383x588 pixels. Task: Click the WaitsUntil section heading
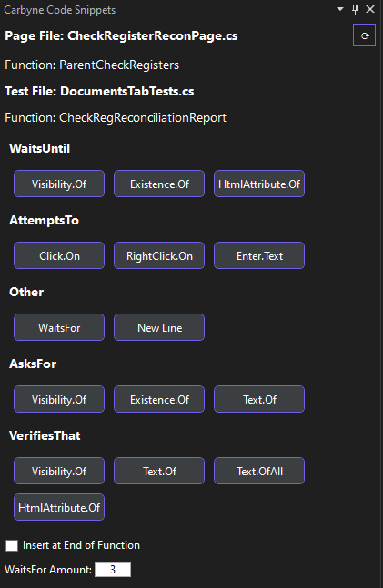39,148
